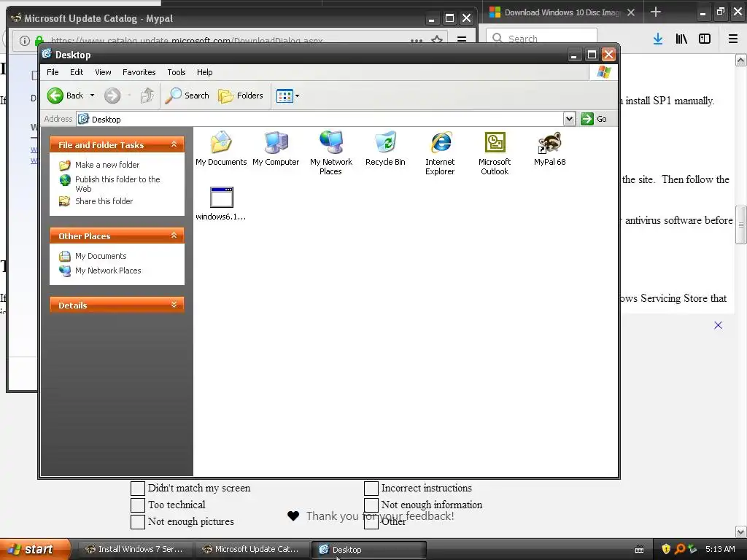Click Make a new folder task
The image size is (747, 560).
(x=107, y=165)
